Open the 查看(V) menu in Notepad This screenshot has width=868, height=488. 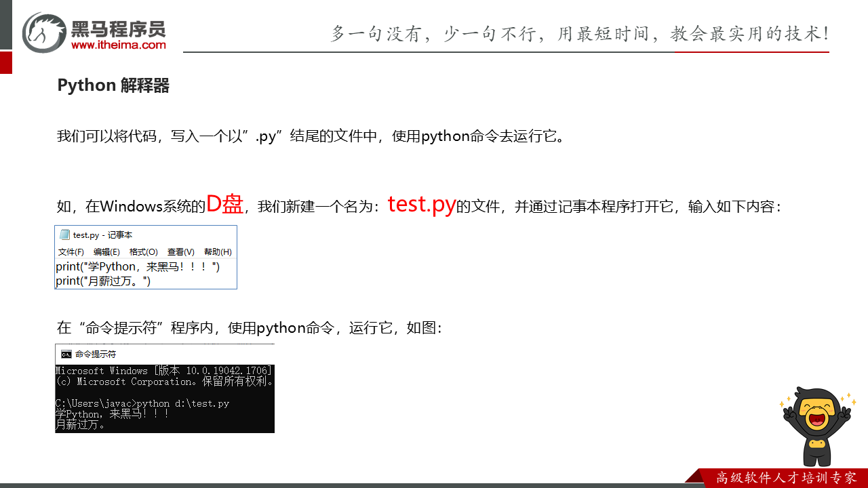(x=180, y=252)
